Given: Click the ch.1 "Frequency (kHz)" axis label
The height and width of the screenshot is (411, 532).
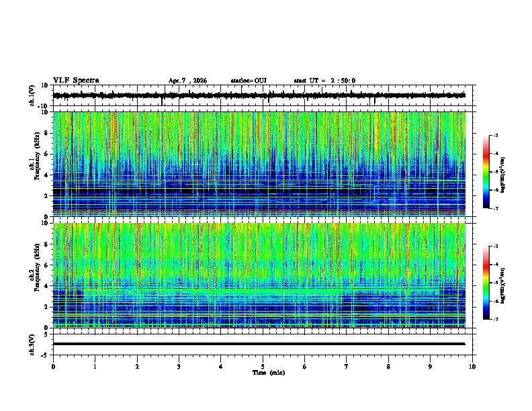Looking at the screenshot, I should (x=37, y=156).
